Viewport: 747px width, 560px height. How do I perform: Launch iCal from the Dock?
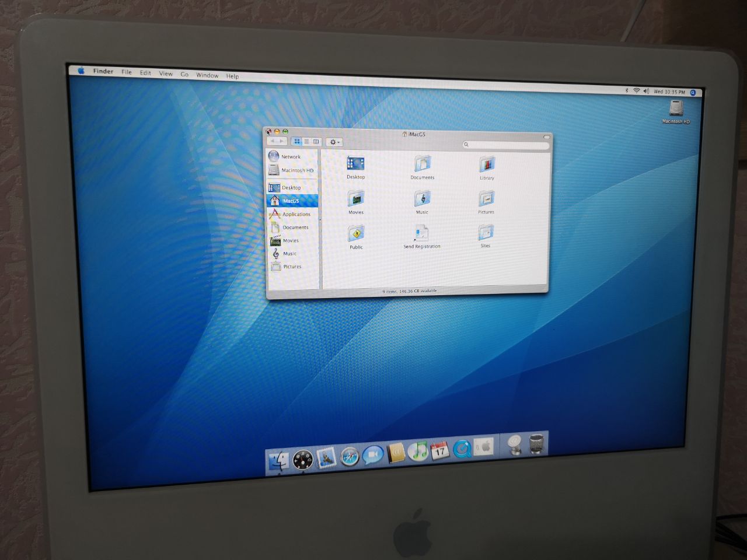[x=439, y=450]
